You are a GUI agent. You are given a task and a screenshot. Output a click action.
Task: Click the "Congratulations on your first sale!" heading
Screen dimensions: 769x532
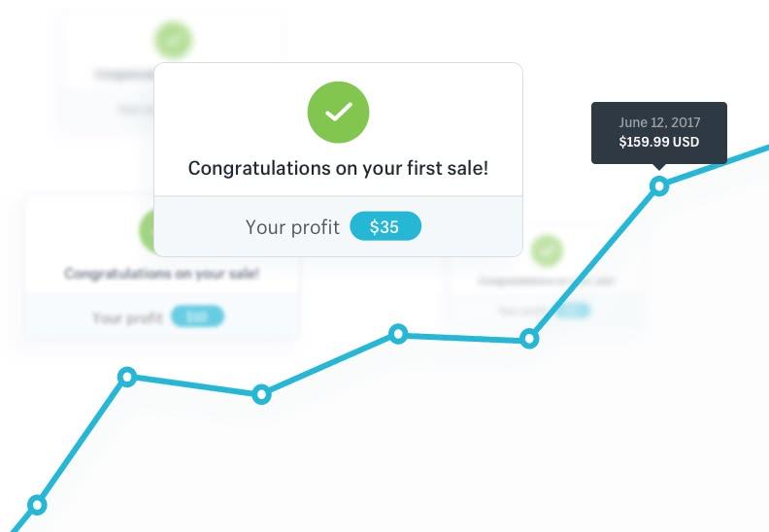pyautogui.click(x=338, y=168)
